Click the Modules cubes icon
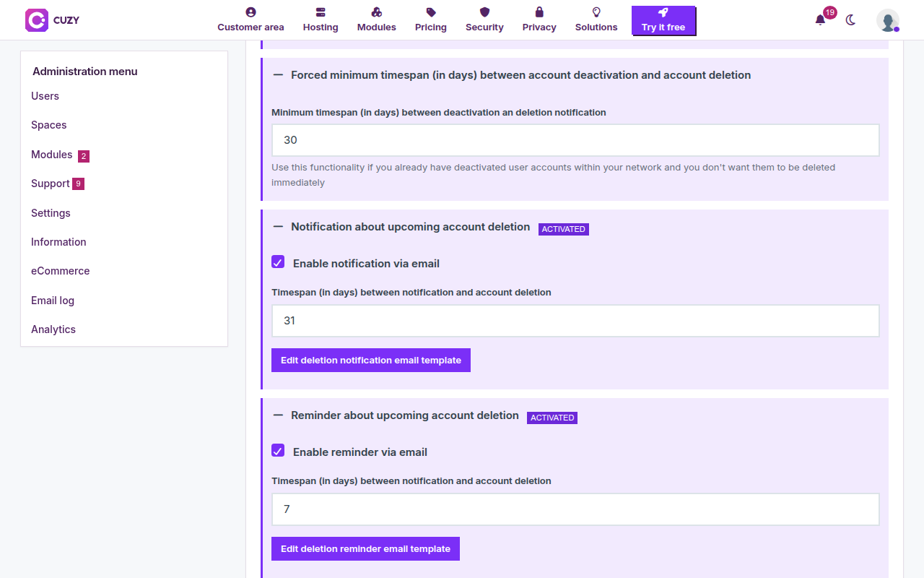 [377, 12]
